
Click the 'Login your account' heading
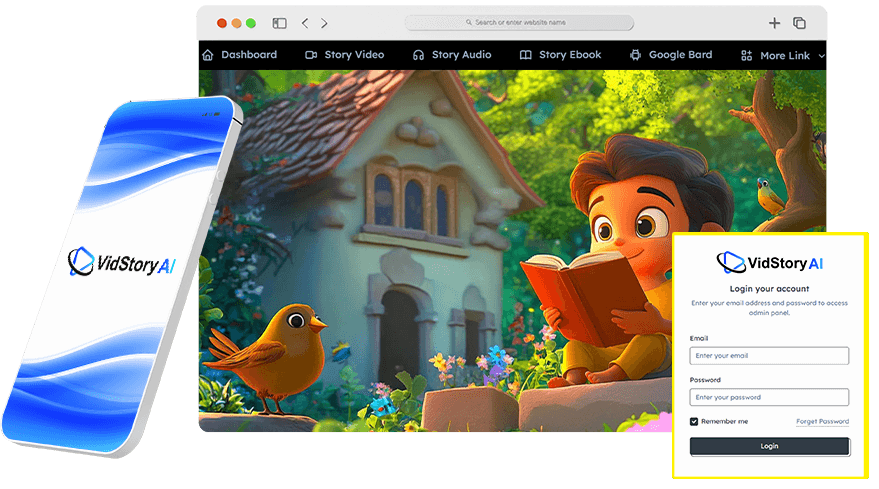point(769,289)
